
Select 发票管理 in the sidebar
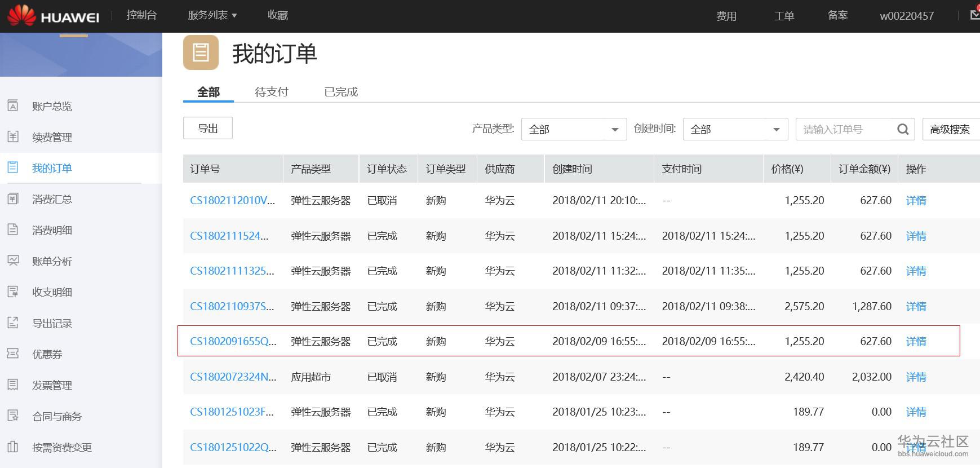52,385
